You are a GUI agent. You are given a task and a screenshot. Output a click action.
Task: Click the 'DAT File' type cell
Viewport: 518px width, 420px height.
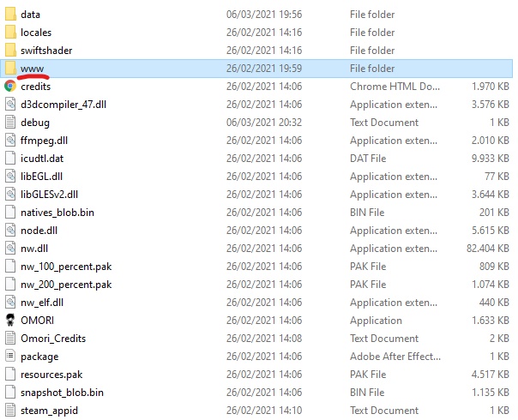368,159
